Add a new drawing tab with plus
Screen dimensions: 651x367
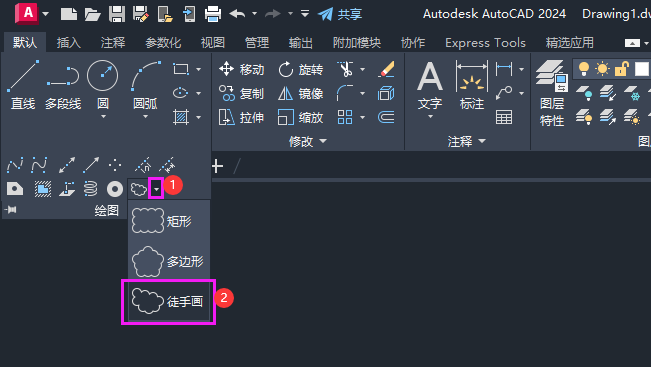(x=217, y=166)
